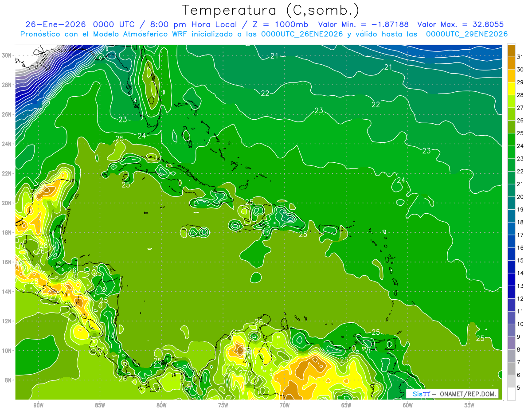Viewport: 532px width, 411px height.
Task: Pick the purple legend swatch between 9 and 10
Action: [x=511, y=330]
